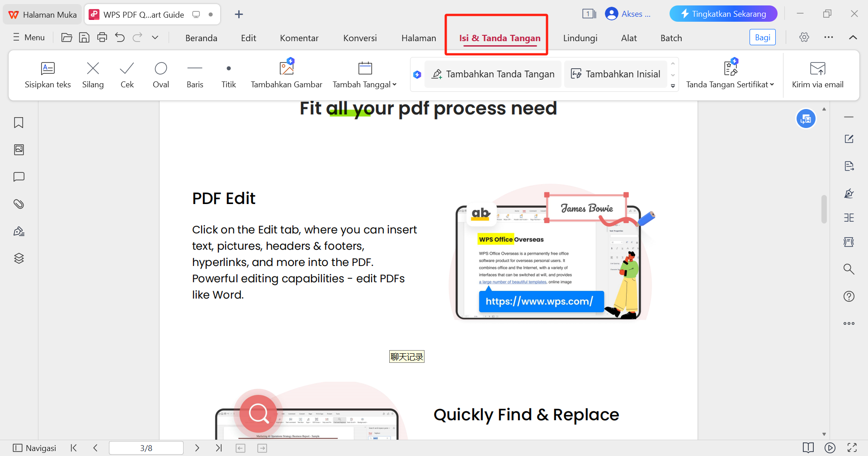Click the edit note icon in right sidebar

[849, 139]
